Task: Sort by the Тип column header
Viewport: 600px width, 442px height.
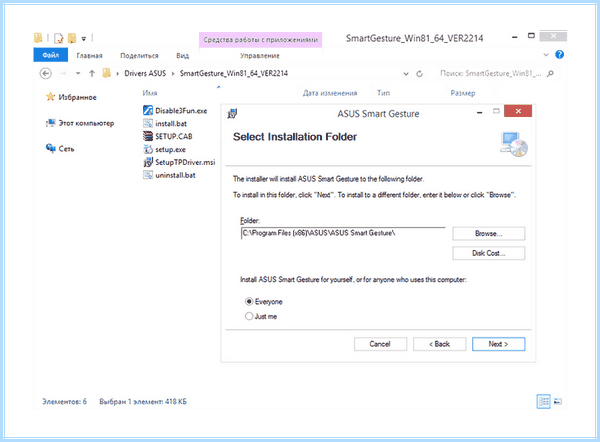Action: click(383, 93)
